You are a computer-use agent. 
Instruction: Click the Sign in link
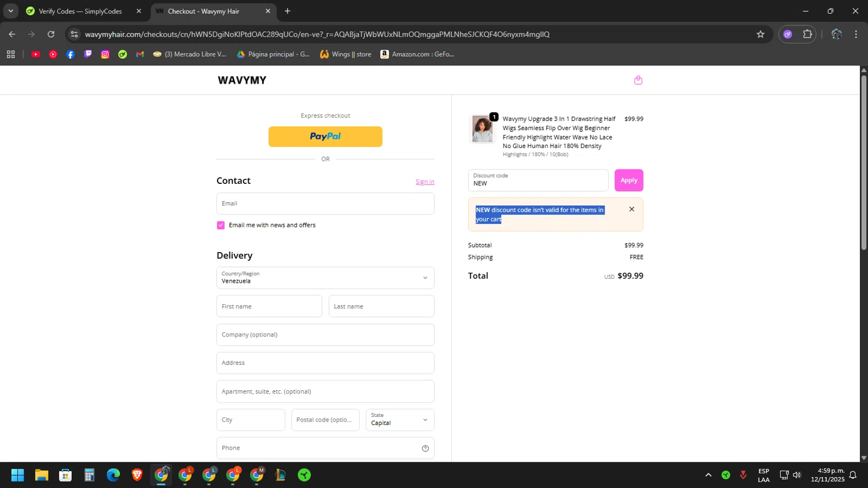[425, 182]
